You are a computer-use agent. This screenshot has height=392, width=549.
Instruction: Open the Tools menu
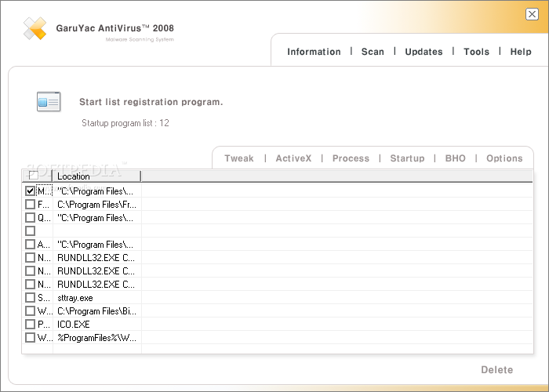pyautogui.click(x=476, y=52)
